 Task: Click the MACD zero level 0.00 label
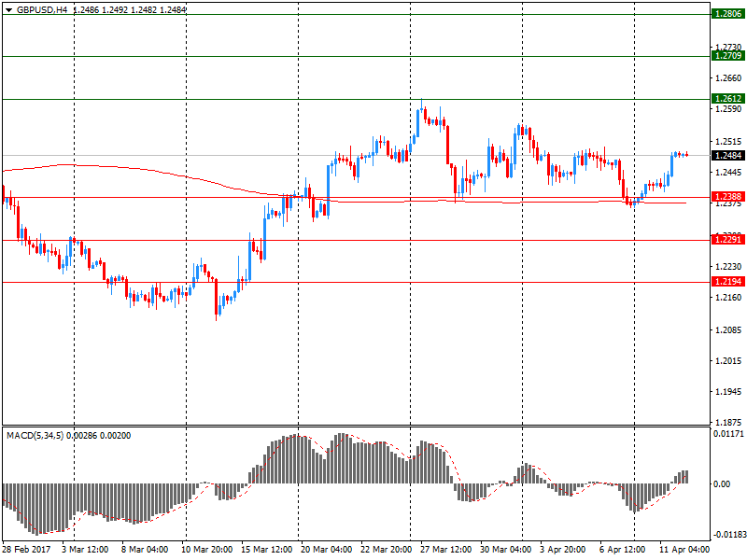pos(722,484)
